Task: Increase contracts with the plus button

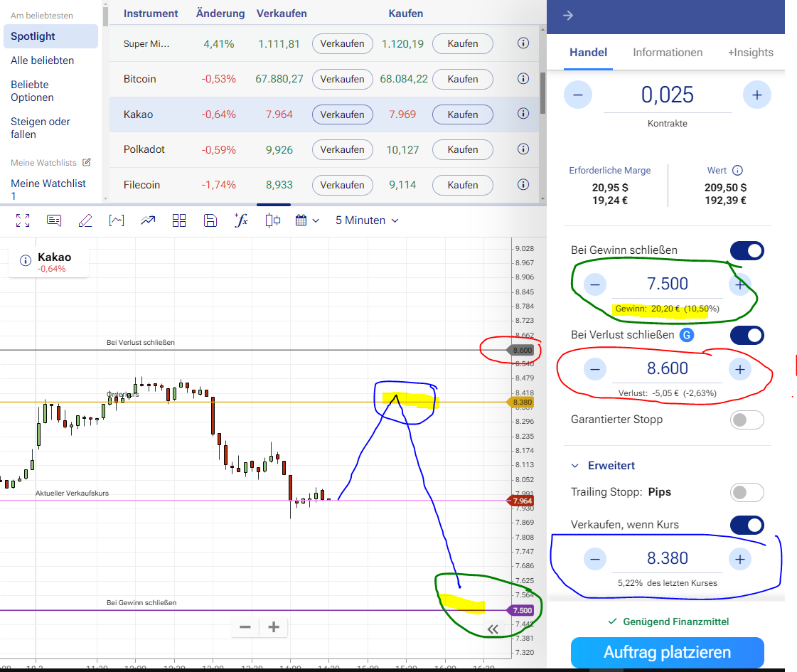Action: (x=756, y=95)
